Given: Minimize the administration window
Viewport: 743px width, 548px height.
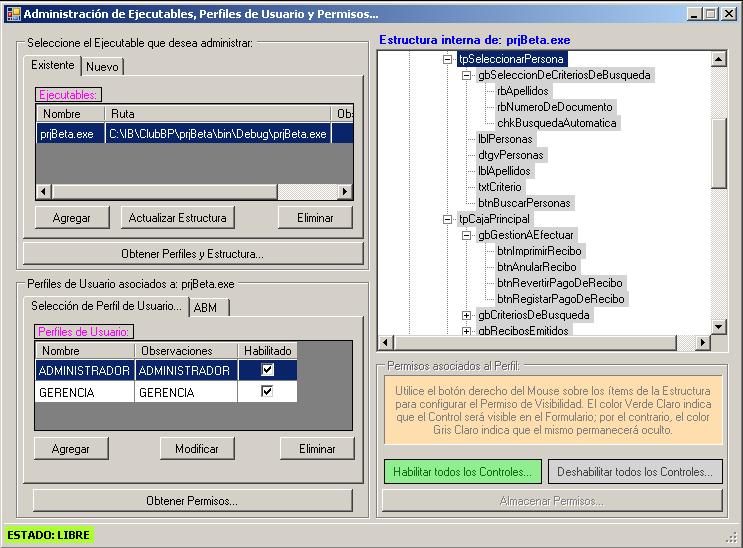Looking at the screenshot, I should 694,14.
